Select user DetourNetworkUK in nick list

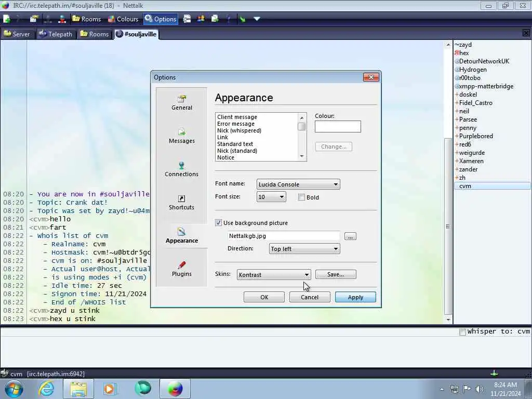pyautogui.click(x=484, y=61)
